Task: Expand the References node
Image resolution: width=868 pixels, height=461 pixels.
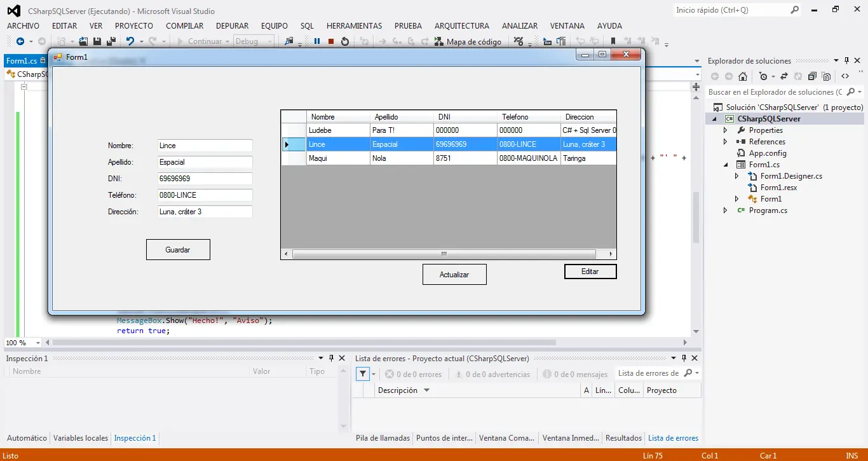Action: pos(725,142)
